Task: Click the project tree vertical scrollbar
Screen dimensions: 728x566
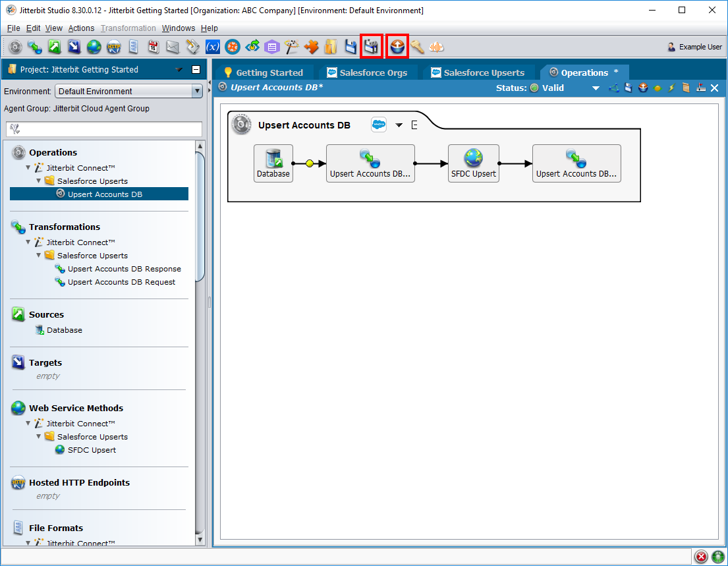Action: click(x=200, y=217)
